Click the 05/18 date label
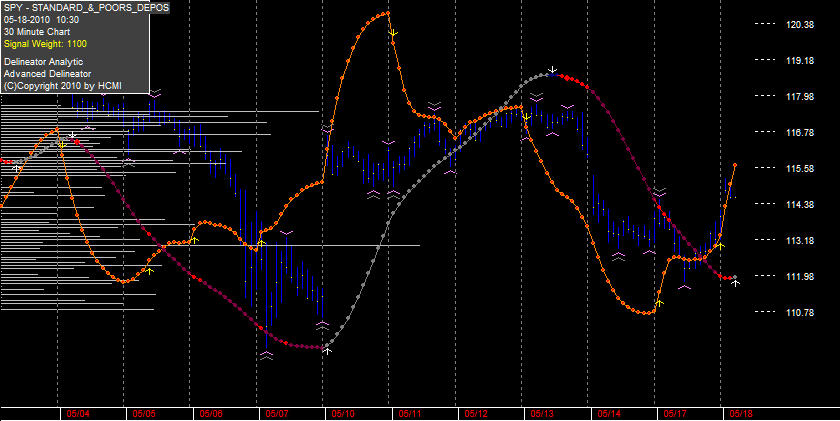This screenshot has width=840, height=421. click(x=741, y=414)
